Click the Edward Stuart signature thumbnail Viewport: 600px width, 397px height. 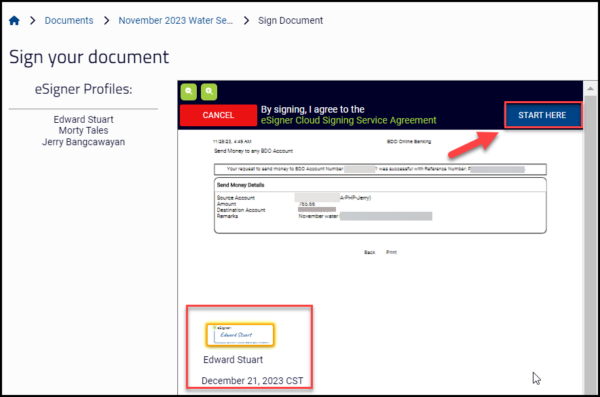tap(240, 335)
